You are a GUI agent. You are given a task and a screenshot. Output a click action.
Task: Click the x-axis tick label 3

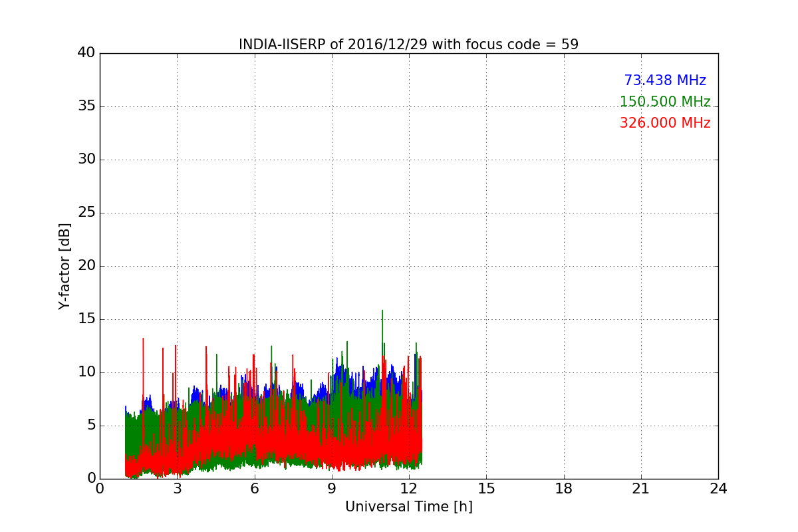(x=177, y=489)
